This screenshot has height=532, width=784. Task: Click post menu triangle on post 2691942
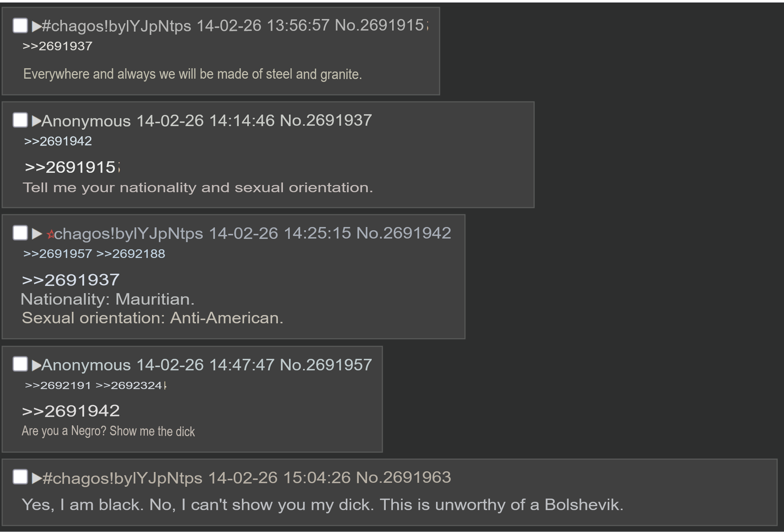[37, 234]
